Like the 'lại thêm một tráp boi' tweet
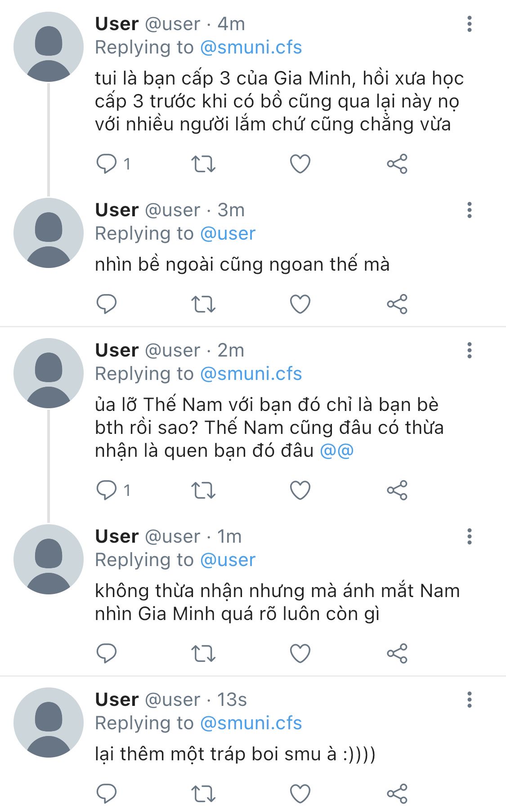Screen dimensions: 506x812 click(x=300, y=794)
